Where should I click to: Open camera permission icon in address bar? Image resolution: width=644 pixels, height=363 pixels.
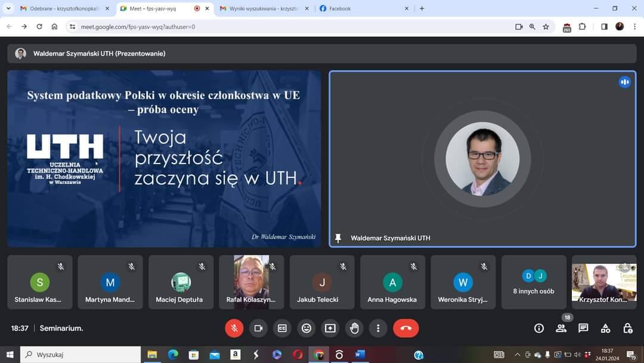pyautogui.click(x=519, y=27)
